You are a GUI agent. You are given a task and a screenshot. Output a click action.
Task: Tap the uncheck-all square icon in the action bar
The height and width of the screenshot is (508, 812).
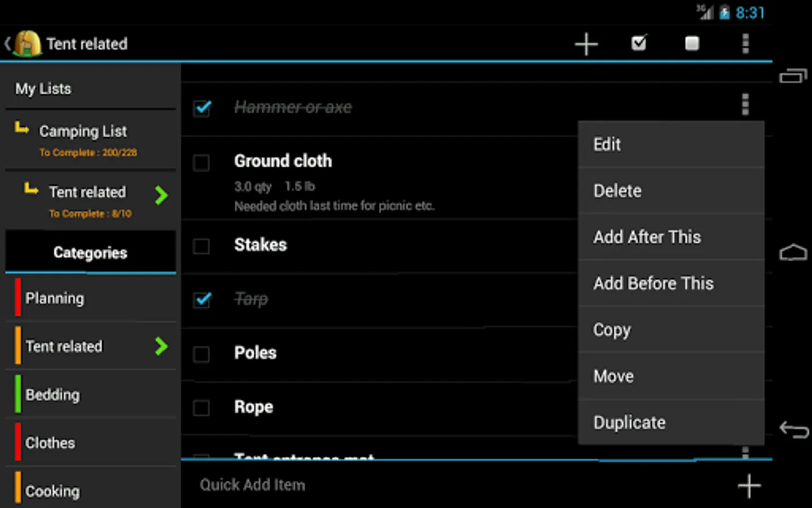click(692, 43)
